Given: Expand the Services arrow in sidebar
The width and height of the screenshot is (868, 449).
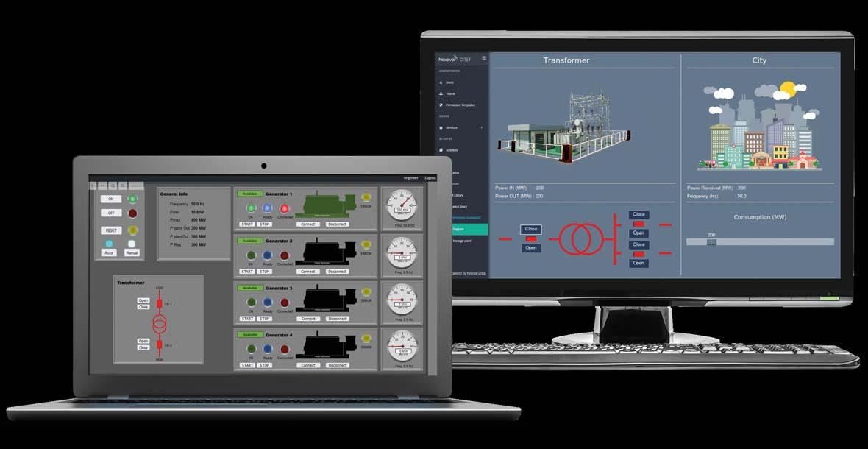Looking at the screenshot, I should click(x=481, y=127).
